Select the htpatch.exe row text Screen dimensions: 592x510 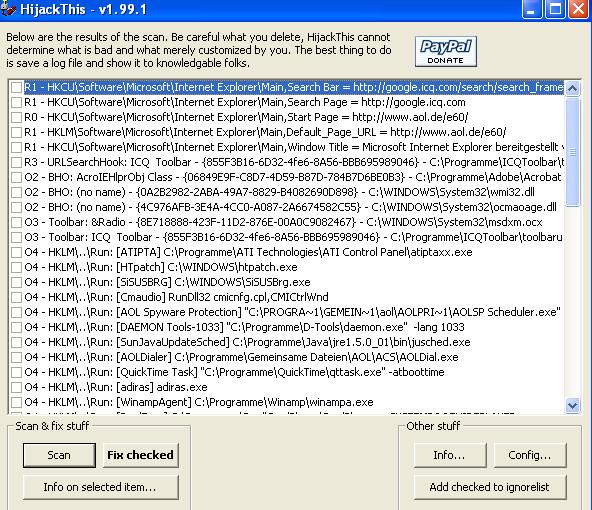point(161,267)
